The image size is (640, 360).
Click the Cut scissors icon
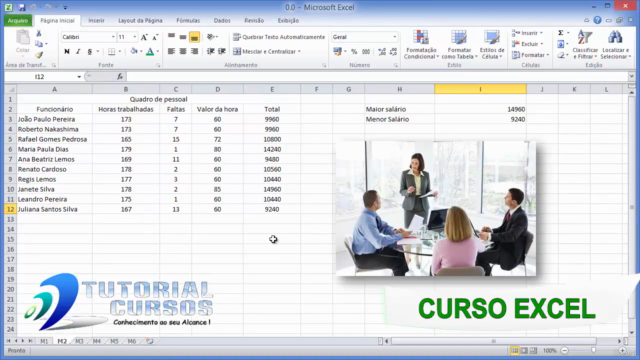coord(39,34)
